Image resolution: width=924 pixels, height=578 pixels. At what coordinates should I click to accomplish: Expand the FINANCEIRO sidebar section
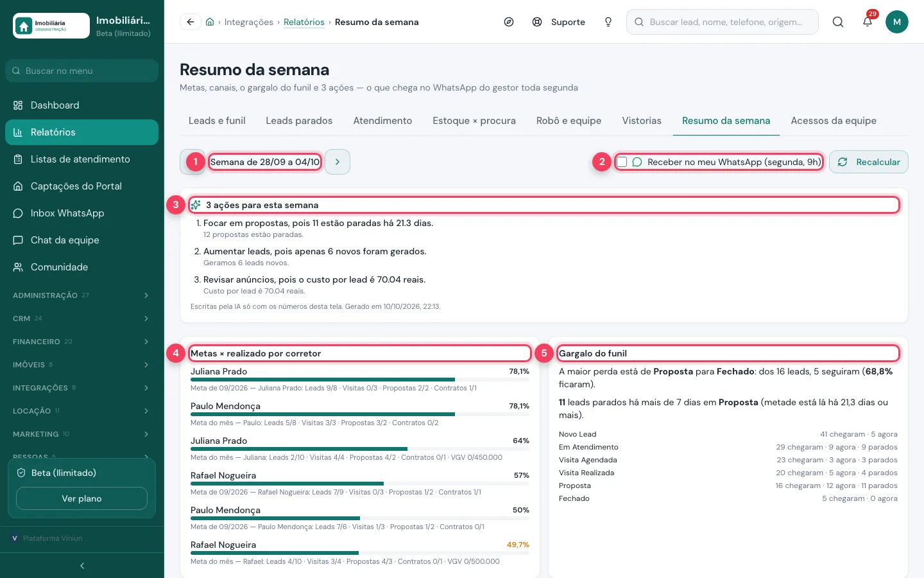tap(81, 342)
